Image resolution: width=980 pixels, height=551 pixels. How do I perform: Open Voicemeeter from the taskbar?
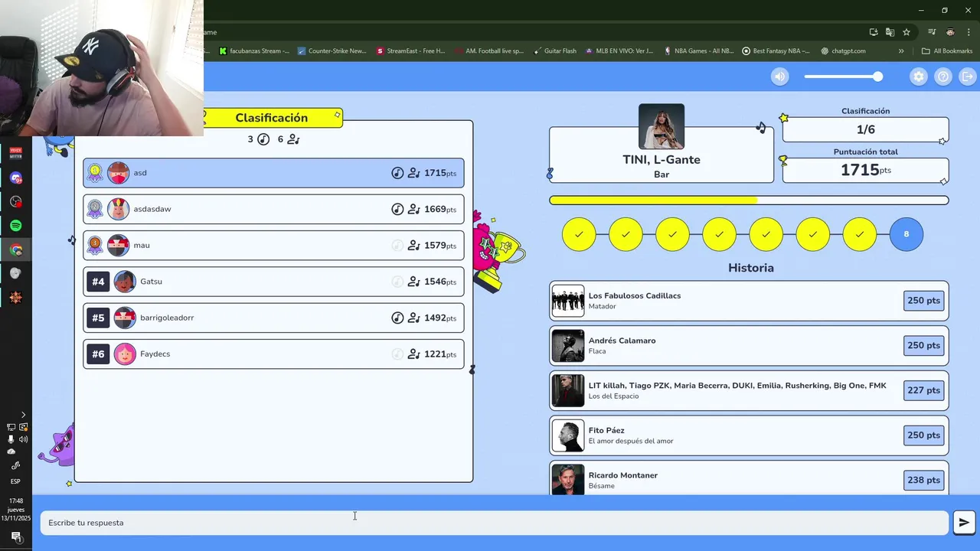point(15,153)
